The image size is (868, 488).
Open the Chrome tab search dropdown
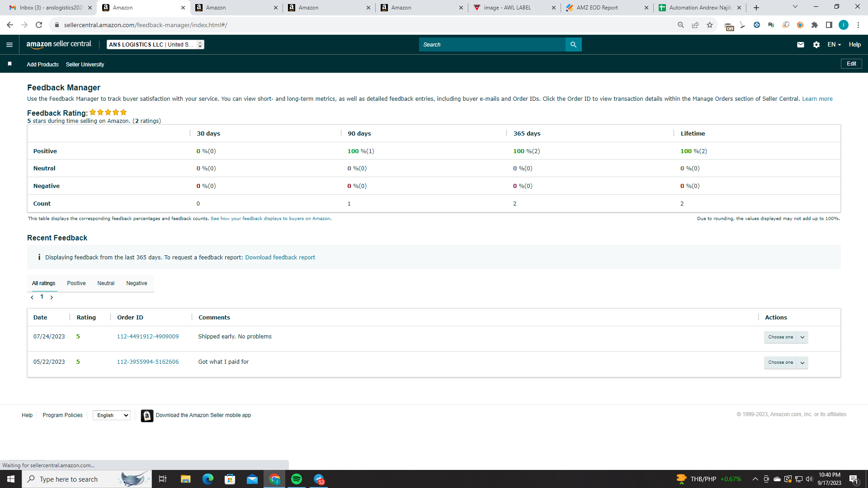click(x=795, y=7)
